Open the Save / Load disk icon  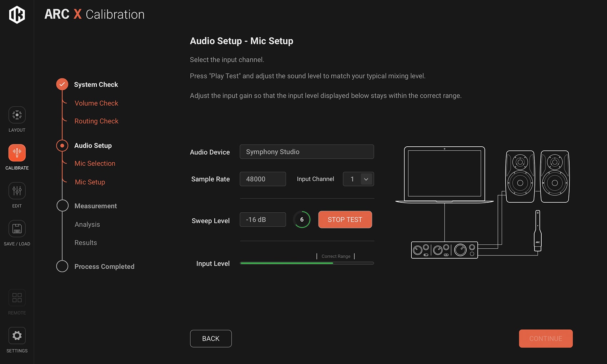[x=17, y=228]
